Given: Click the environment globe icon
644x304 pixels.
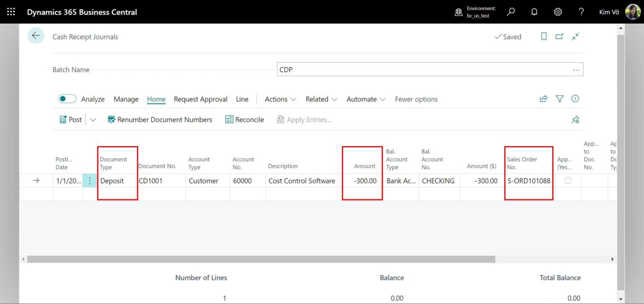Looking at the screenshot, I should (x=459, y=12).
